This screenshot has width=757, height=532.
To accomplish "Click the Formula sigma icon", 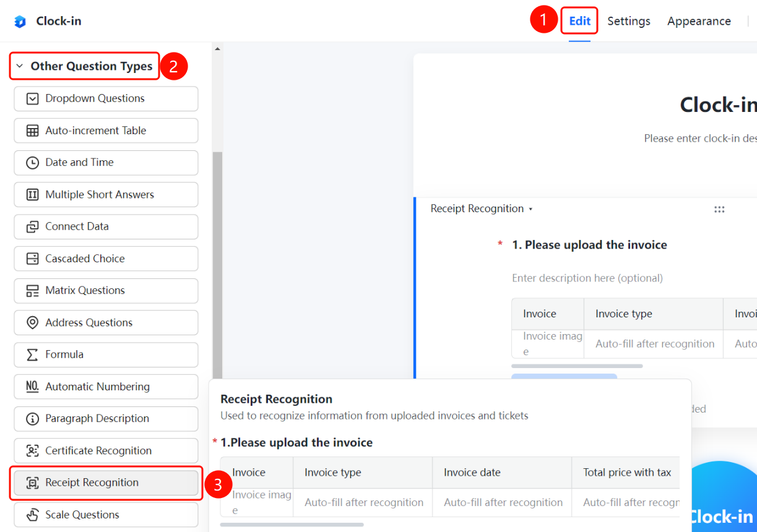I will pos(32,354).
